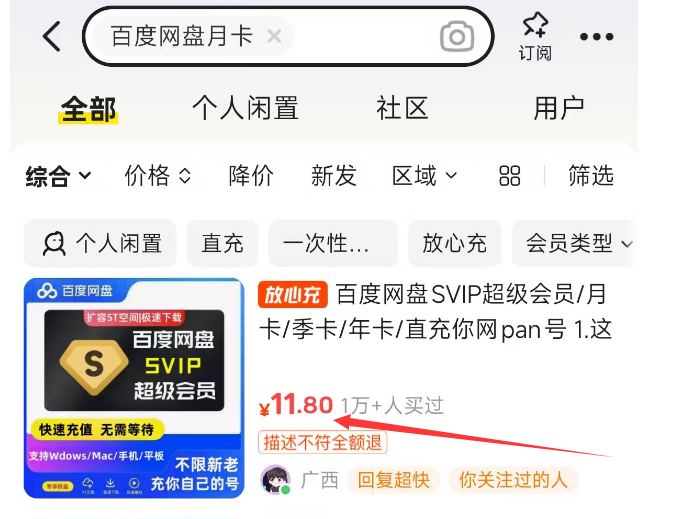This screenshot has height=519, width=697.
Task: Open the 百度网盘 SVIP product thumbnail
Action: click(134, 388)
